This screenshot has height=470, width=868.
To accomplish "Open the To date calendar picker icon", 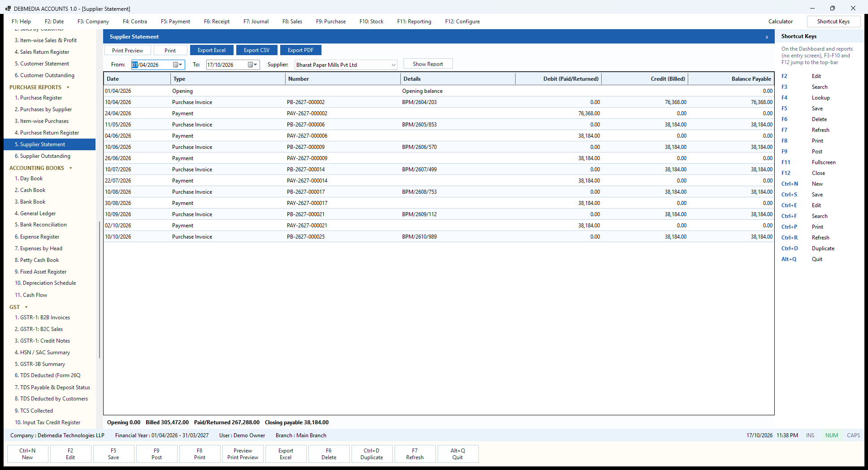I will (x=250, y=65).
